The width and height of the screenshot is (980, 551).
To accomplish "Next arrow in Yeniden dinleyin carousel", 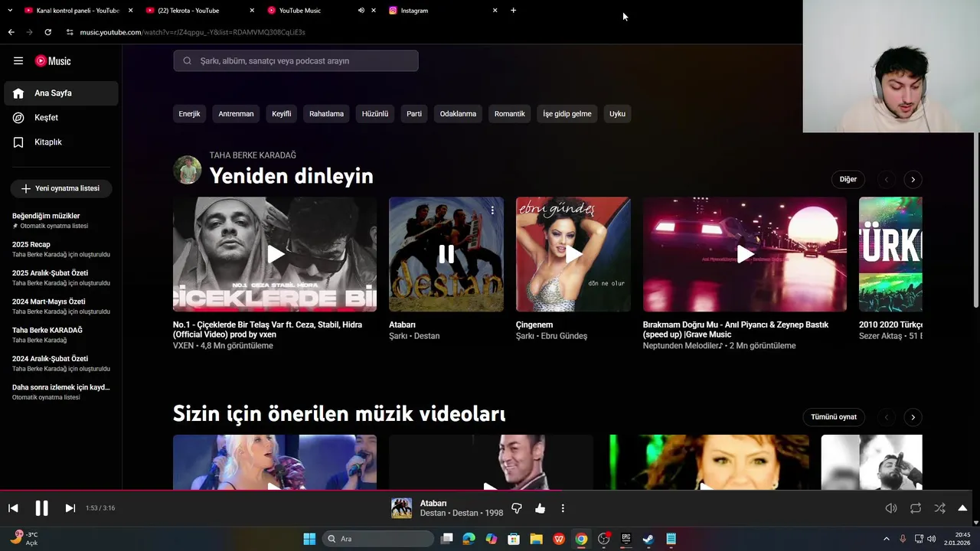I will click(x=913, y=179).
